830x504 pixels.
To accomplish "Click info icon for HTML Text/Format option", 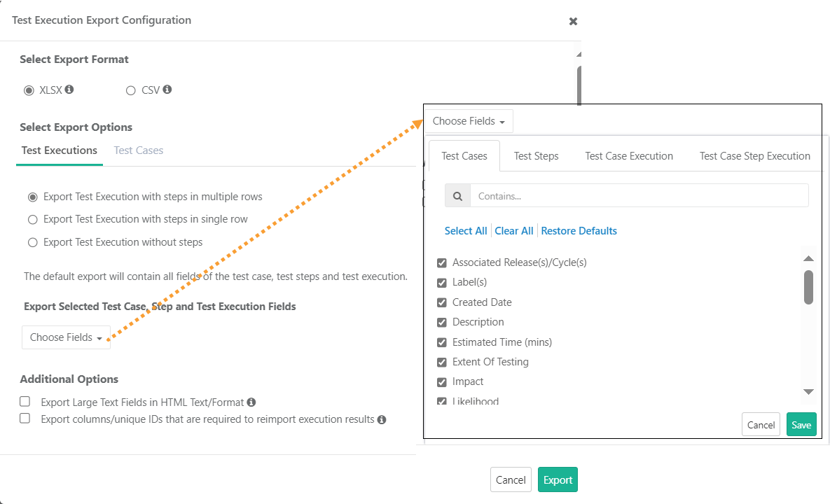I will [x=251, y=402].
